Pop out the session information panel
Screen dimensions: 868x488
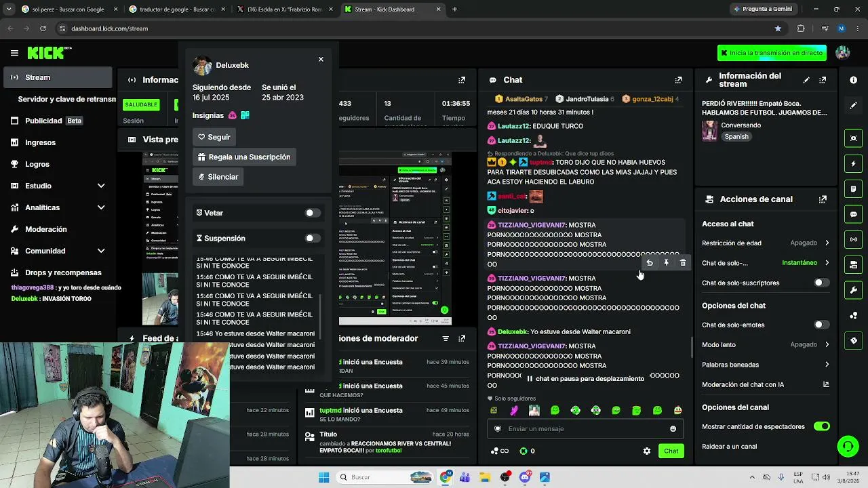[462, 80]
